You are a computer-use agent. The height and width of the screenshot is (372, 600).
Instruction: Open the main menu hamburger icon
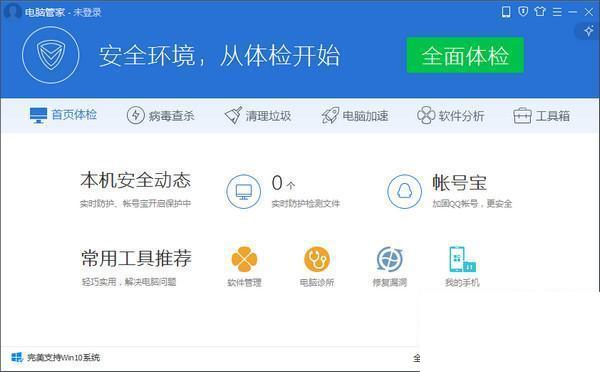557,12
